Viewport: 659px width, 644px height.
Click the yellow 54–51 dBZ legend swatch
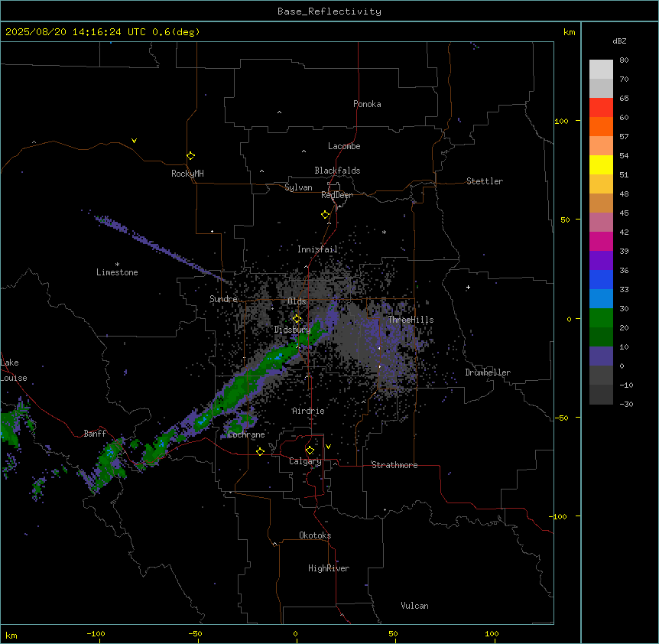point(601,164)
